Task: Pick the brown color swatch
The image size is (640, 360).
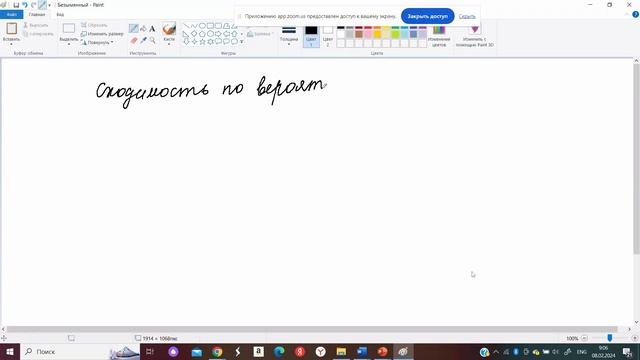Action: (x=359, y=33)
